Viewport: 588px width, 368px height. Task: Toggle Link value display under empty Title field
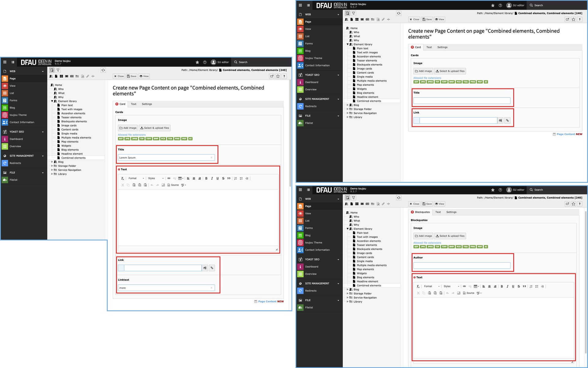point(500,121)
